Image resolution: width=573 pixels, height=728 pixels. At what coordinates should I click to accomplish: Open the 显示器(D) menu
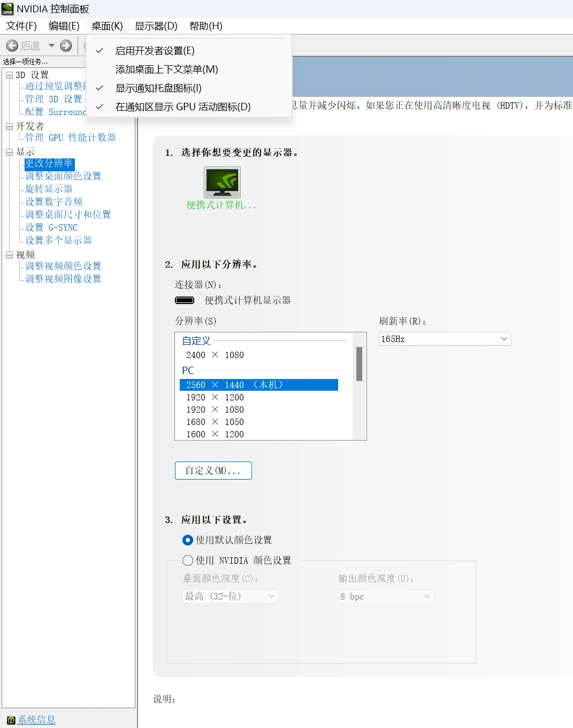click(156, 26)
